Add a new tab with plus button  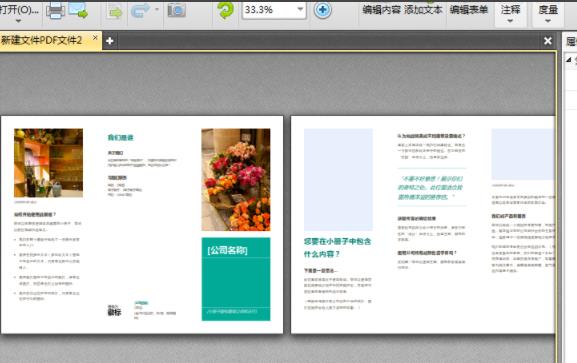click(110, 41)
